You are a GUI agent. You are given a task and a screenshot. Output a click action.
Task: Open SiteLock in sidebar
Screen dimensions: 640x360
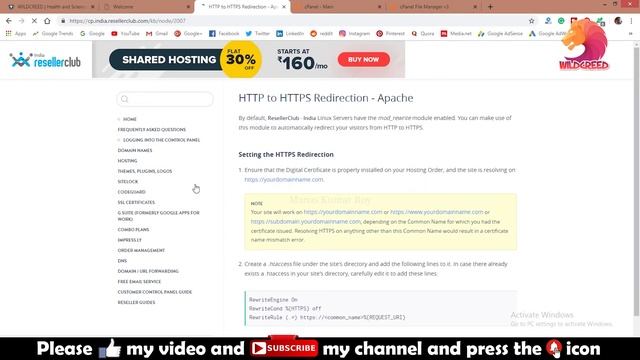pyautogui.click(x=128, y=182)
